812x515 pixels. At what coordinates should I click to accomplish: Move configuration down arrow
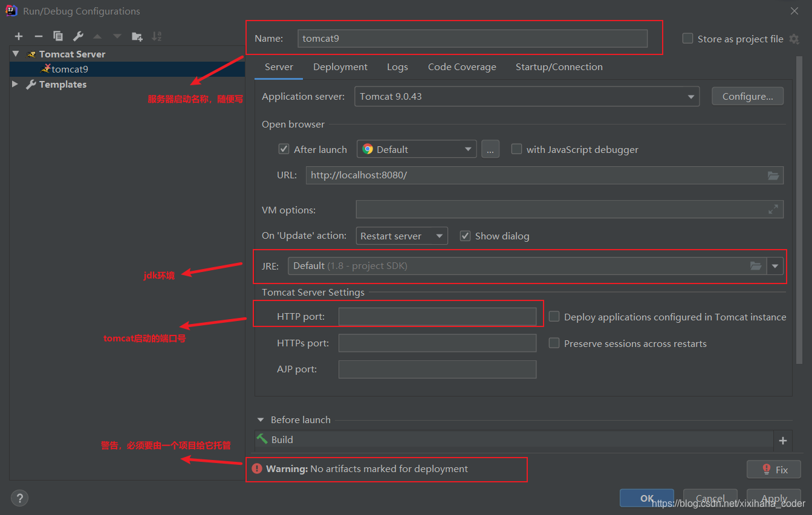click(117, 36)
